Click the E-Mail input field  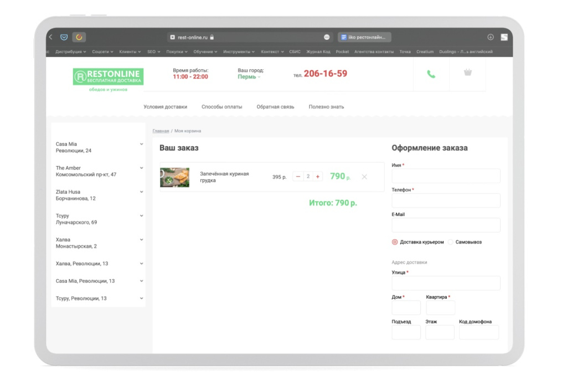[446, 225]
